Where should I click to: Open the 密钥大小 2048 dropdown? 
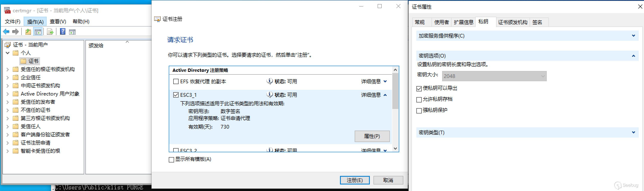click(x=494, y=76)
